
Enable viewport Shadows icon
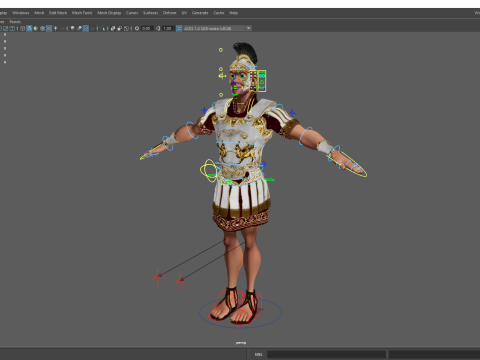[x=62, y=28]
